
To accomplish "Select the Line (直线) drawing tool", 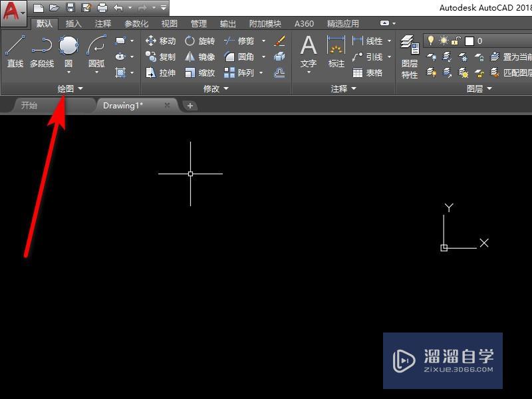I will (15, 47).
